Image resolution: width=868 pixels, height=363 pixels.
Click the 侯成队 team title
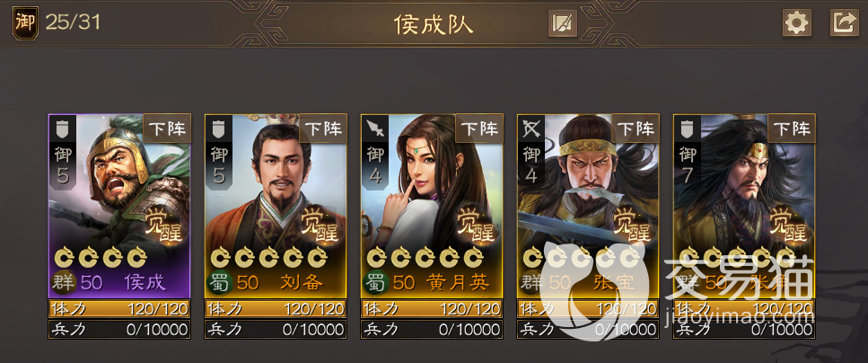(434, 24)
